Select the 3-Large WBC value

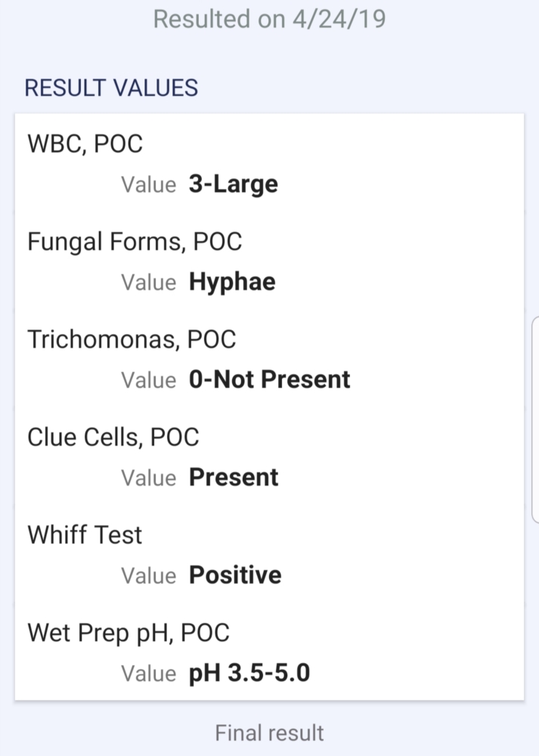coord(234,184)
